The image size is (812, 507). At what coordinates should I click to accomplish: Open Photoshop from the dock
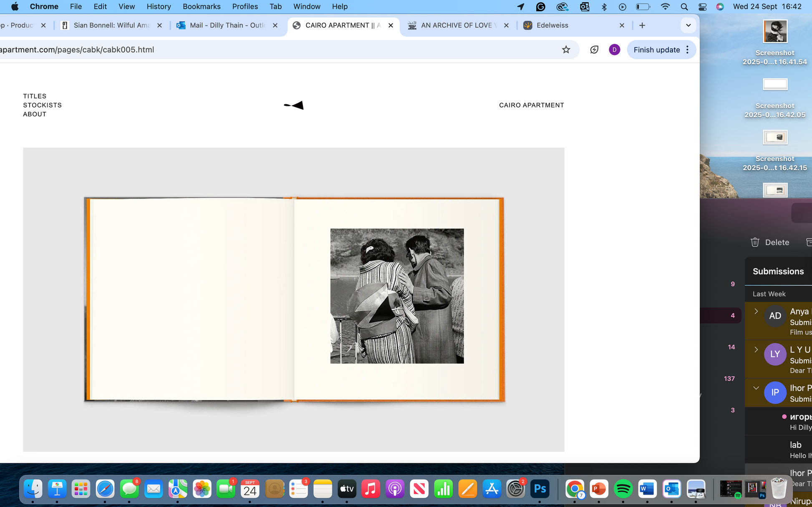coord(540,489)
